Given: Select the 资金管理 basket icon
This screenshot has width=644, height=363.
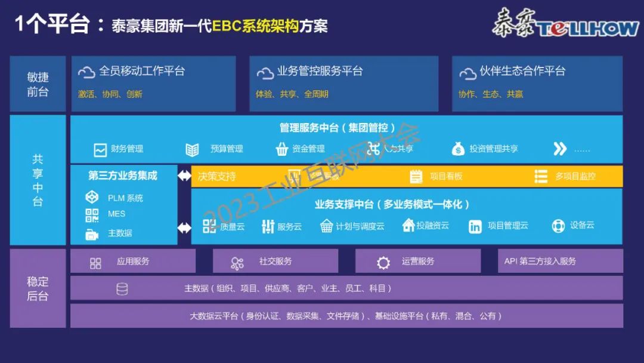Looking at the screenshot, I should (x=282, y=149).
